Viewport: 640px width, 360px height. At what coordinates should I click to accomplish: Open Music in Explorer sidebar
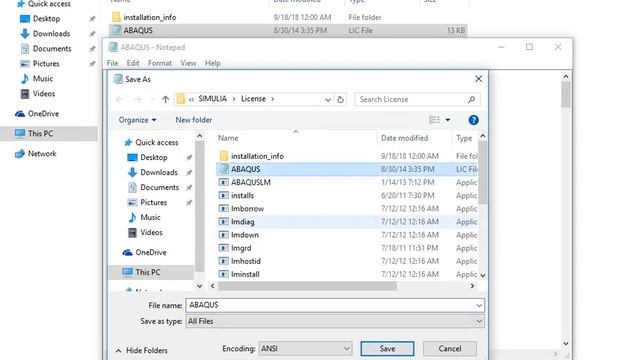click(x=42, y=78)
